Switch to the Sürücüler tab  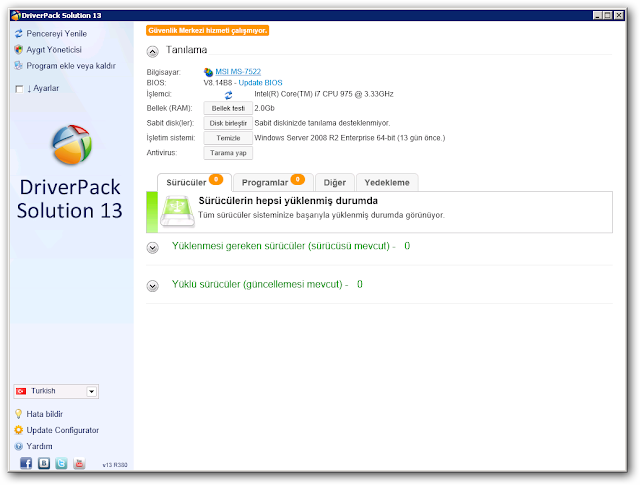point(194,182)
